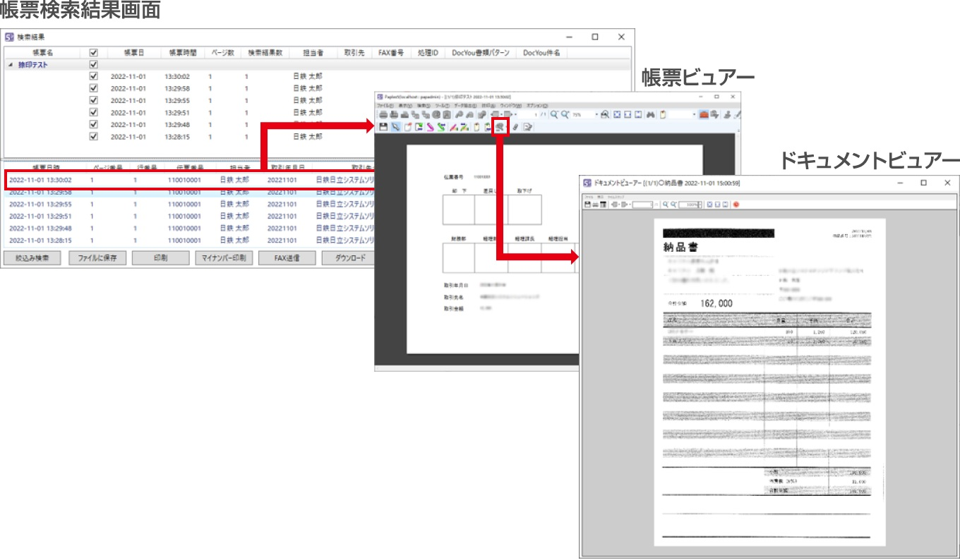960x560 pixels.
Task: Click the floppy disk save icon in 帳票ビュアー
Action: (x=383, y=127)
